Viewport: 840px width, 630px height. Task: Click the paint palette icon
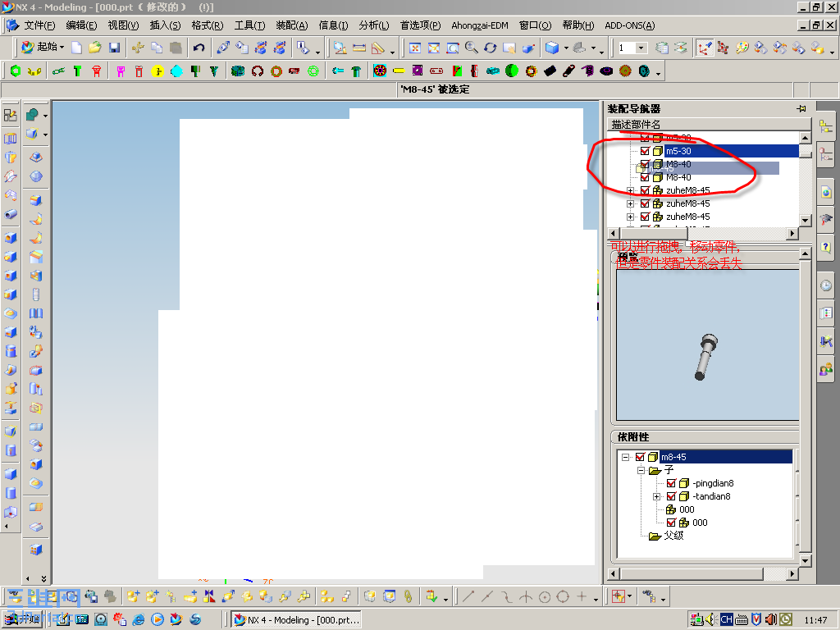pos(742,48)
